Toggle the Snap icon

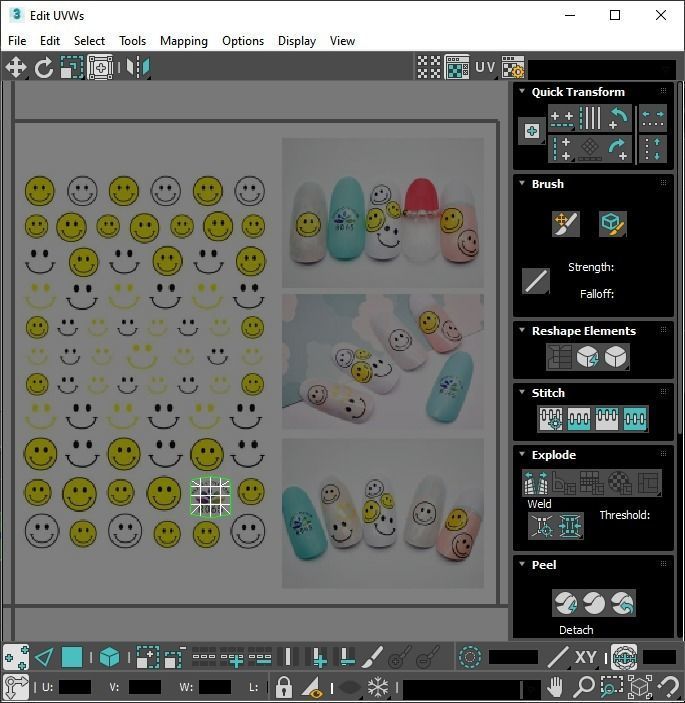[x=668, y=686]
